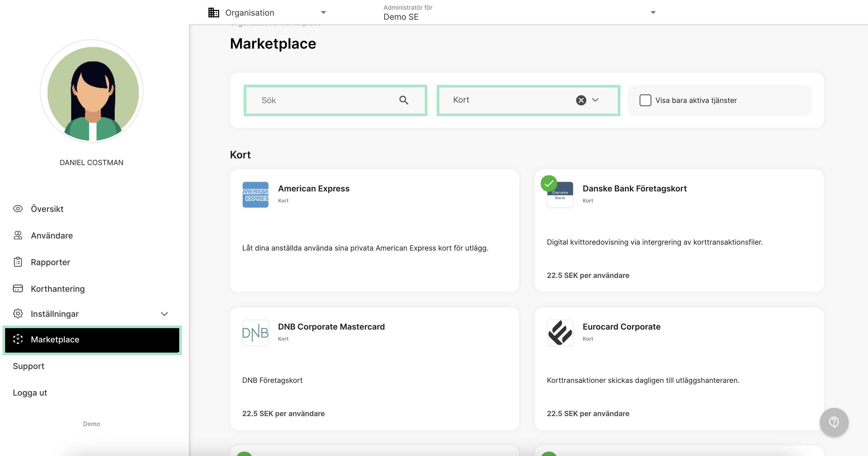Click the search magnifier icon

point(404,100)
